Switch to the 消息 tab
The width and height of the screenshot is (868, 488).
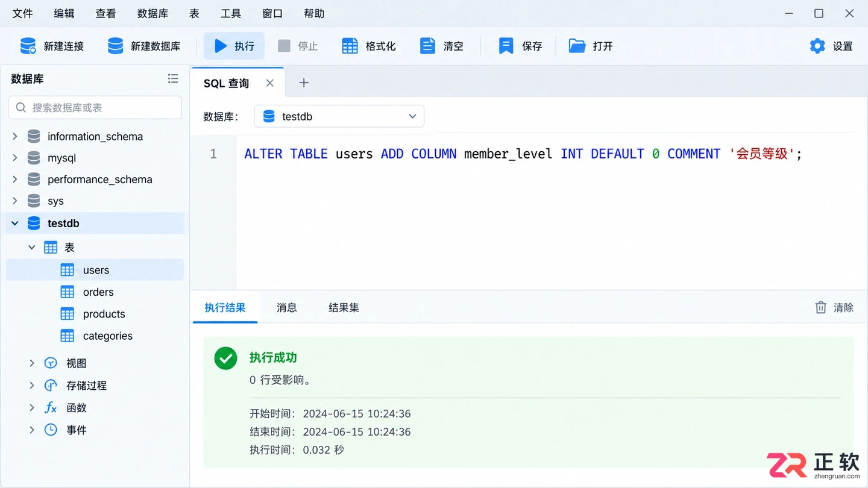tap(287, 308)
